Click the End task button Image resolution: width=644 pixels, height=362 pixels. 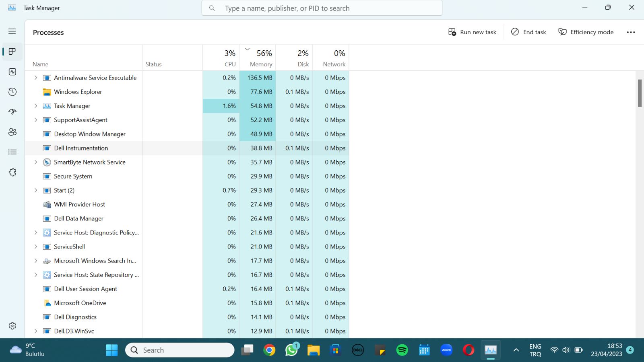point(528,32)
